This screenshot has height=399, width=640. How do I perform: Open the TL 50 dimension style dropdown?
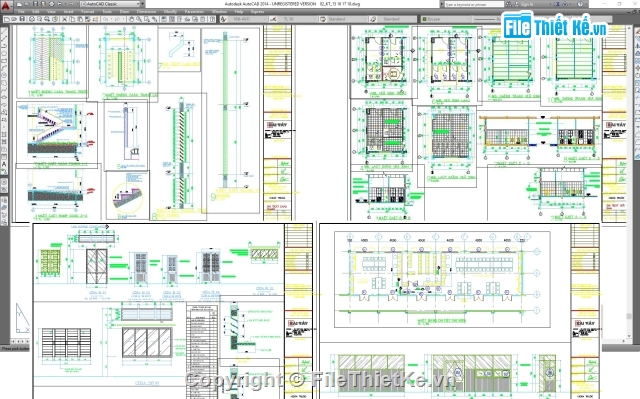coord(299,19)
